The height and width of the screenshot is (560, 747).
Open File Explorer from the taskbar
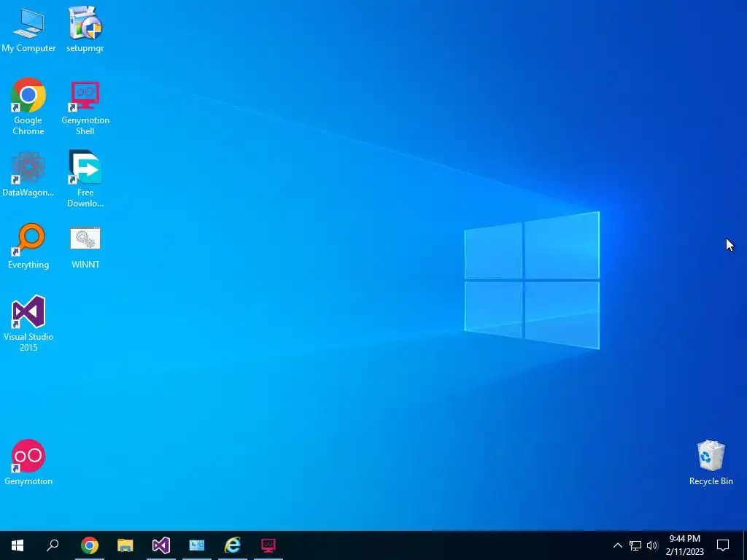[125, 545]
